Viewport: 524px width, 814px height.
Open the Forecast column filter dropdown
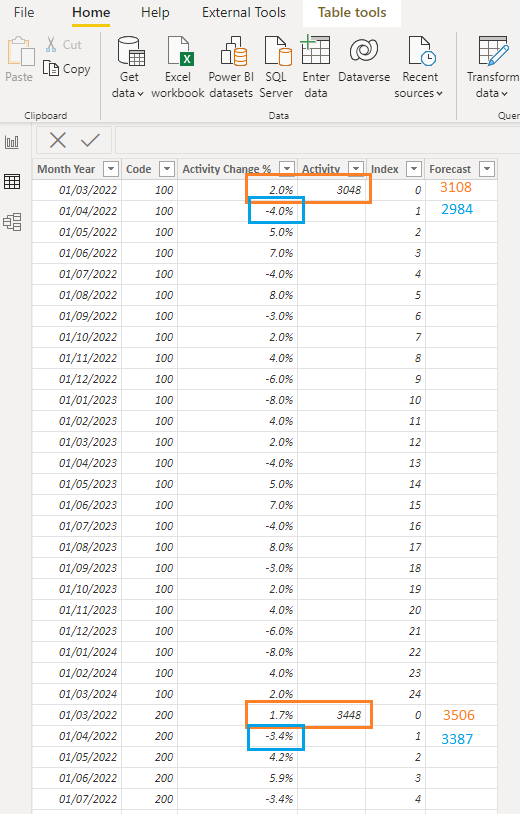(x=487, y=169)
